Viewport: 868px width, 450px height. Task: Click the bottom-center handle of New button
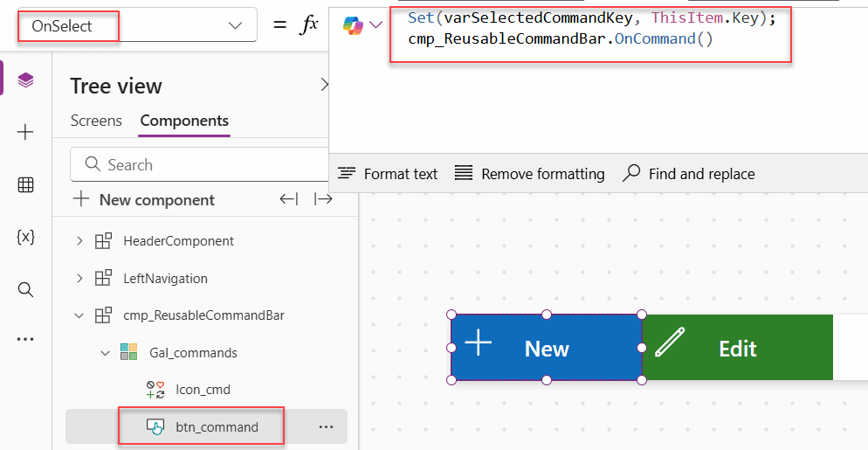click(547, 380)
